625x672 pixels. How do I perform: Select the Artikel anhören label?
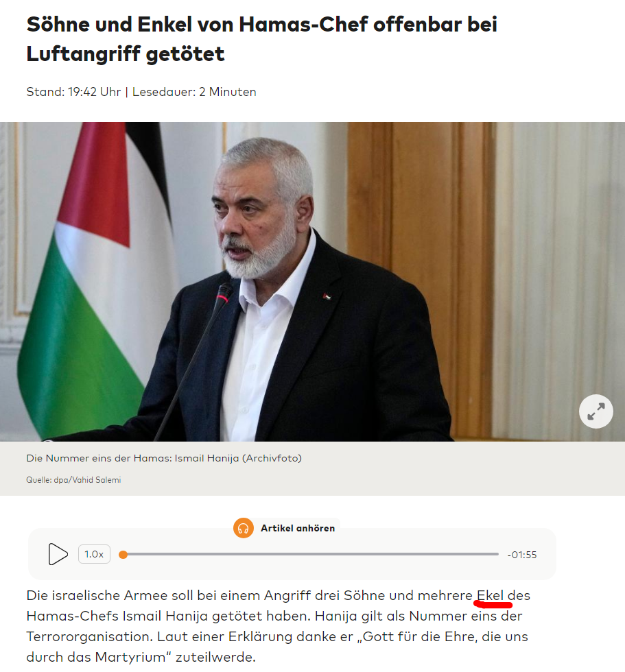click(x=298, y=528)
